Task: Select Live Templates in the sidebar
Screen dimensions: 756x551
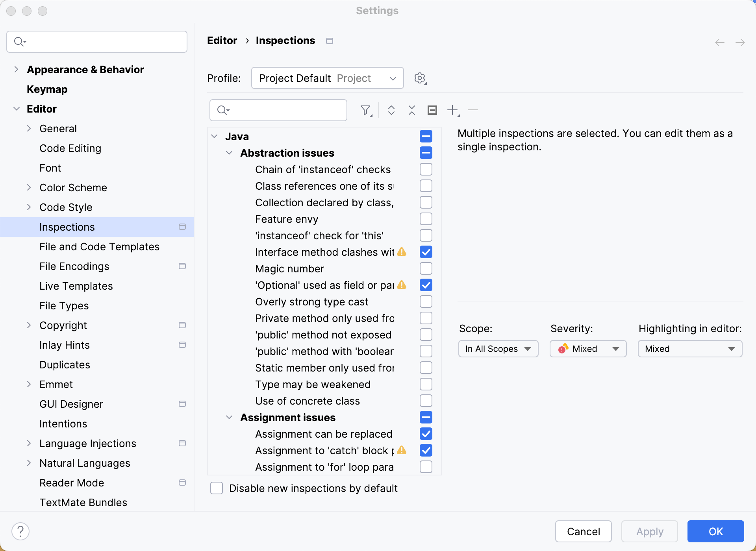Action: 76,286
